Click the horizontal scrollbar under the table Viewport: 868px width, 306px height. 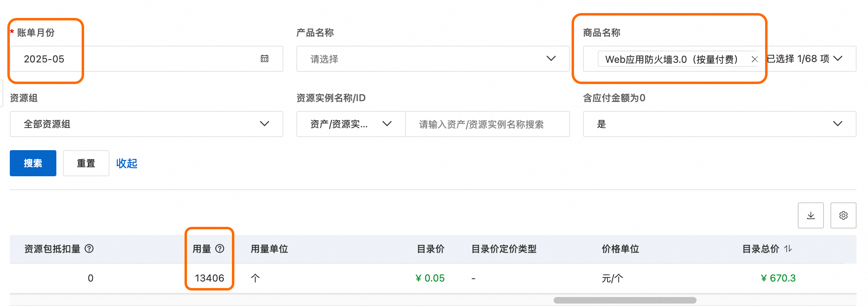625,300
